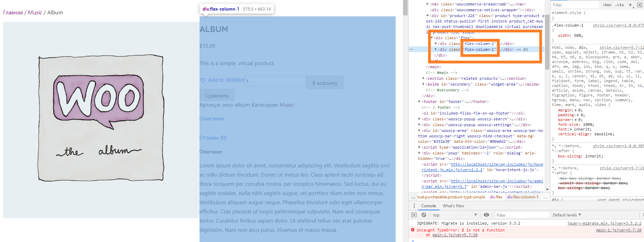Screen dimensions: 644x242
Task: Open the live expression eye icon
Action: tap(486, 215)
